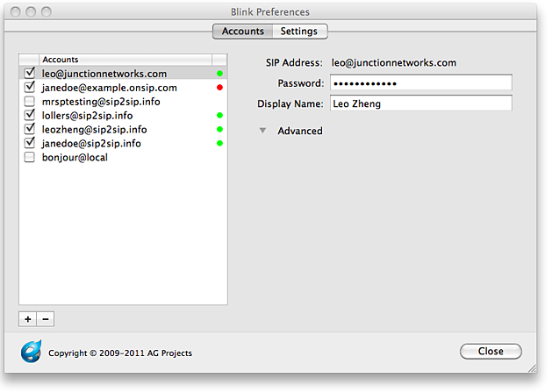This screenshot has height=392, width=552.
Task: Click green status dot for leo@junctionnetworks.com
Action: [219, 74]
